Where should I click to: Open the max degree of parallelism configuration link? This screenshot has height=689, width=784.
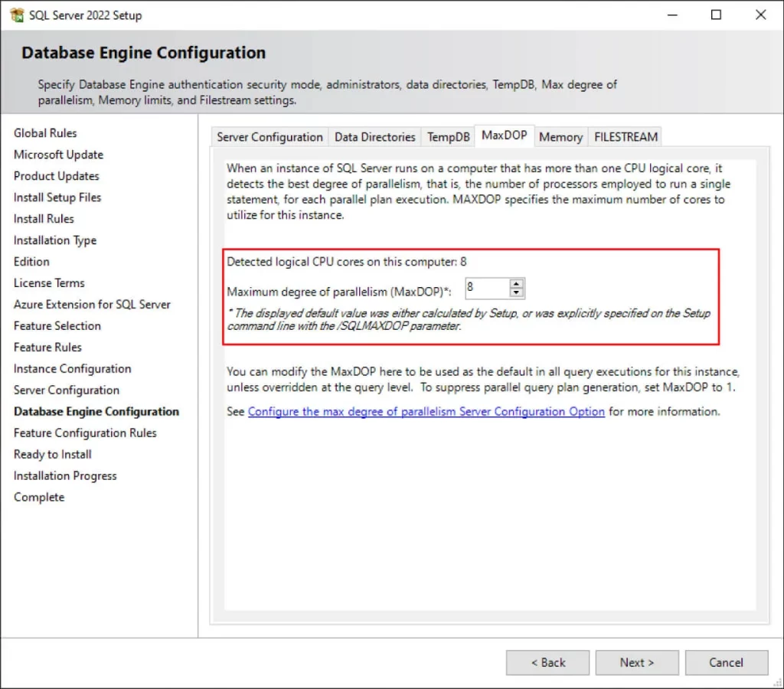426,411
